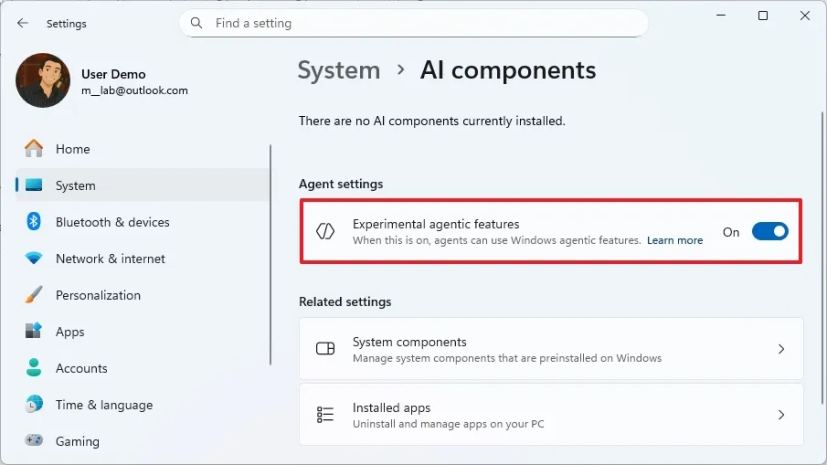Click the Network & internet Wi-Fi icon
827x465 pixels.
34,258
